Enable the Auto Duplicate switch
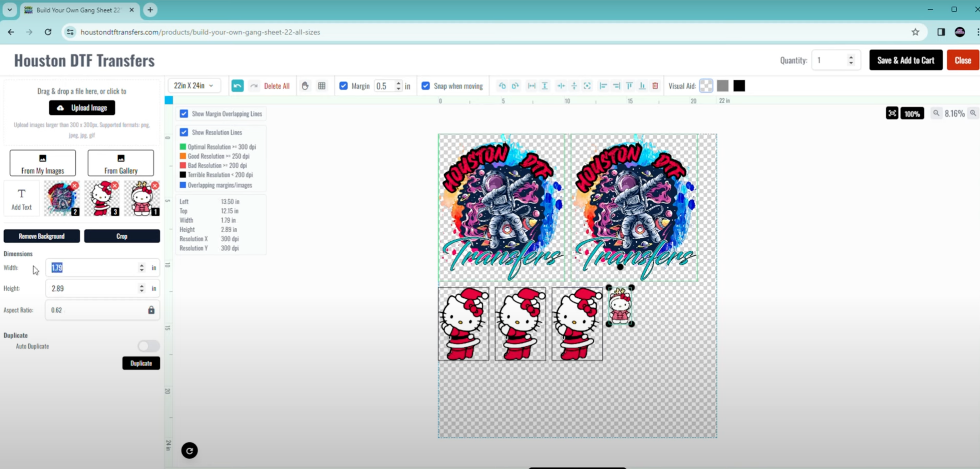The image size is (980, 469). point(148,346)
